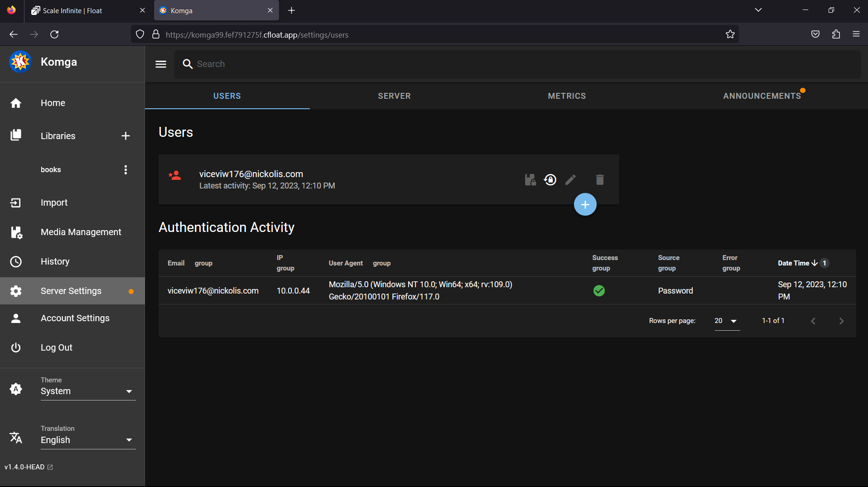This screenshot has width=868, height=487.
Task: Click the green success checkmark in table row
Action: coord(599,291)
